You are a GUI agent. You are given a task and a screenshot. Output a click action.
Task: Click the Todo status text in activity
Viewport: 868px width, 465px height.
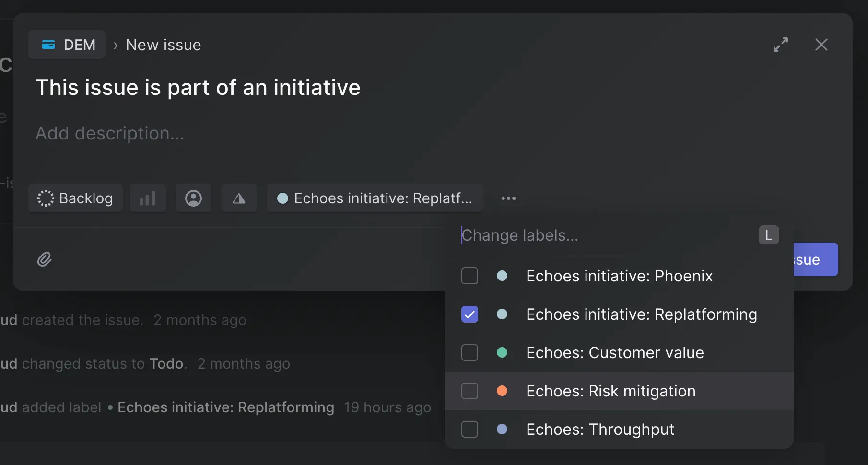166,363
